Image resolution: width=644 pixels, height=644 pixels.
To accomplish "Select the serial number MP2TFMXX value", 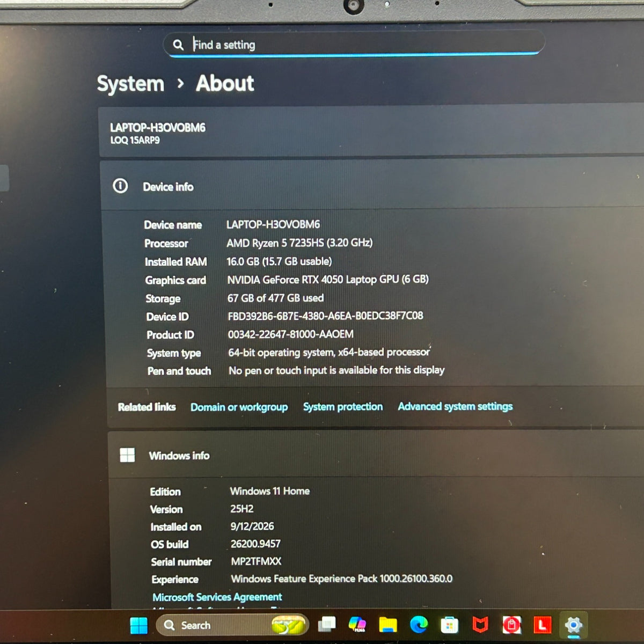I will coord(256,561).
